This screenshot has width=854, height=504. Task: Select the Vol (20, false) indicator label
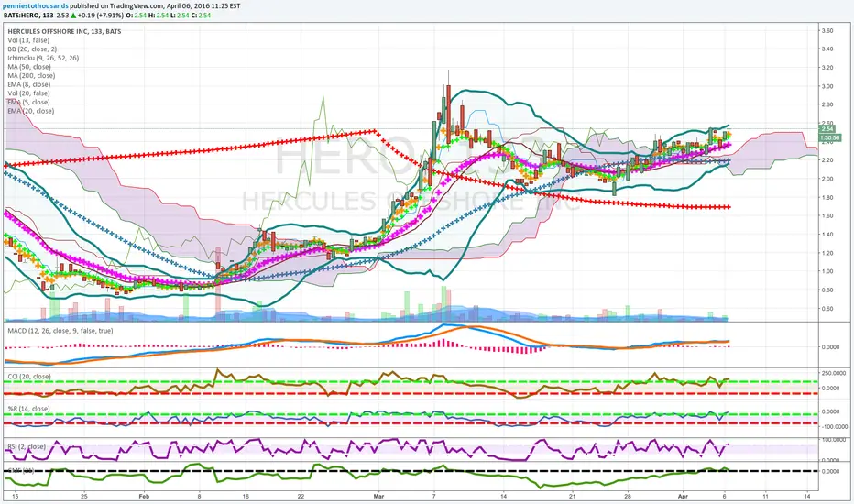pos(28,93)
